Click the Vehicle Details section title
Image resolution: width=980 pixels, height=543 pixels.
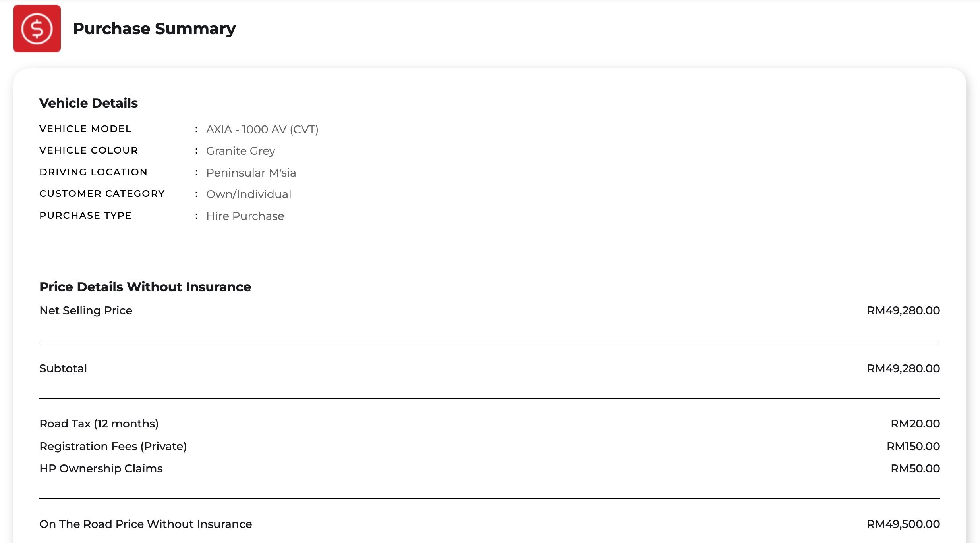pos(89,103)
